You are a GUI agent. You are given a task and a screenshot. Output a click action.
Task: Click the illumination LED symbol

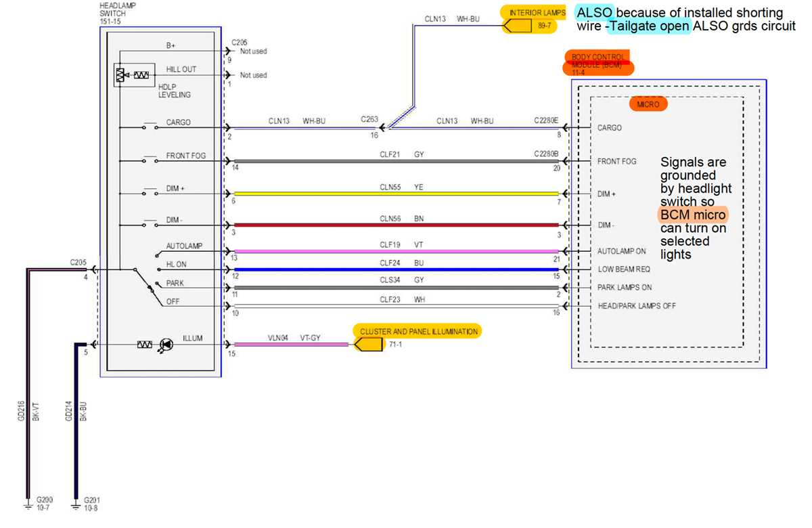click(x=164, y=345)
